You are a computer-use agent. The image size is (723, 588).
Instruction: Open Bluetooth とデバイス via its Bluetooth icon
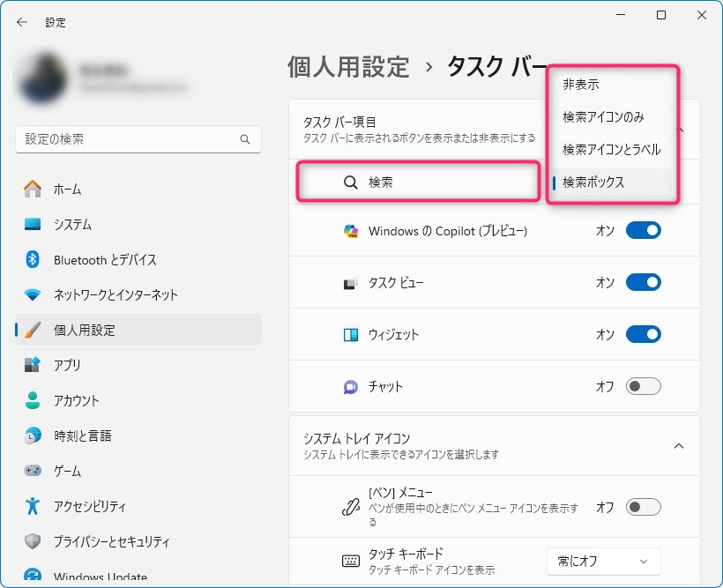33,259
